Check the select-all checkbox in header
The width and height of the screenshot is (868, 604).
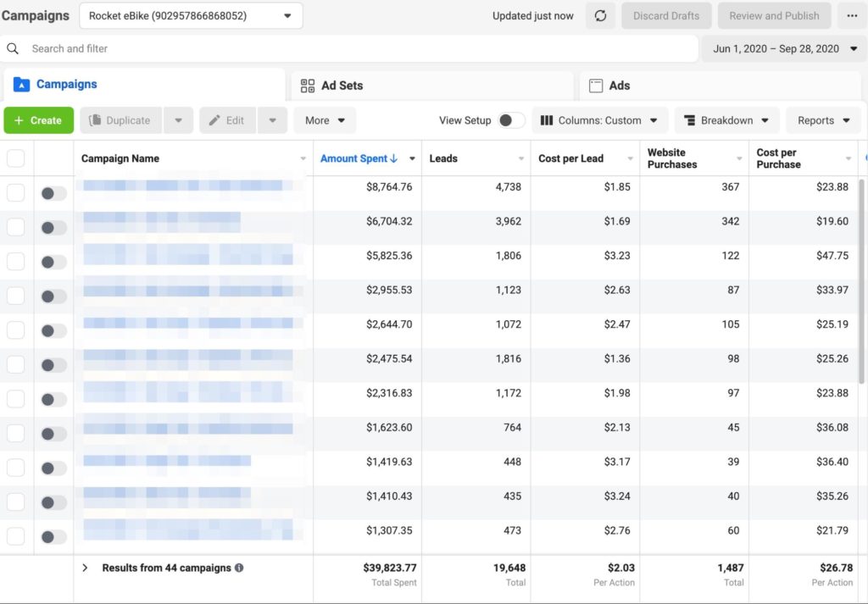tap(15, 158)
